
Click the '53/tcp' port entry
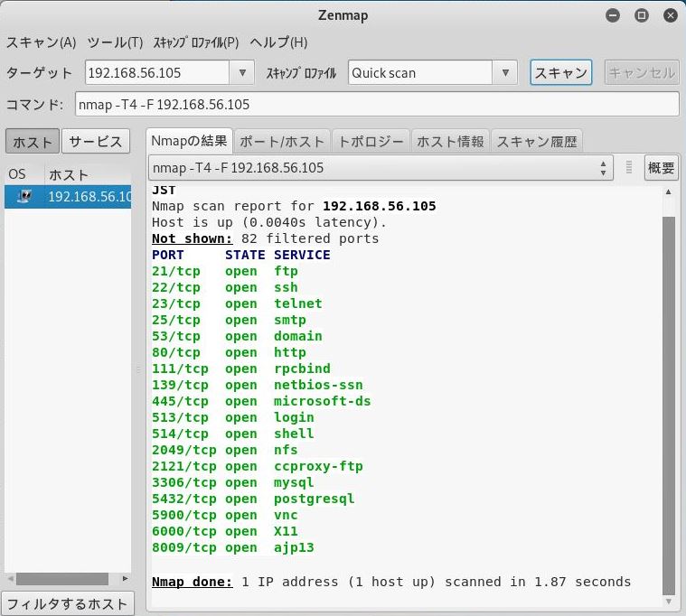tap(176, 336)
